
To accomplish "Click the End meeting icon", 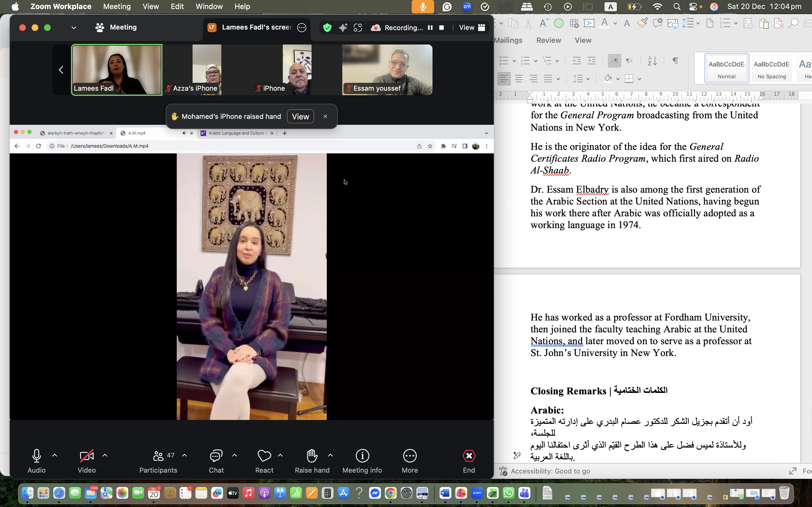I will [469, 456].
